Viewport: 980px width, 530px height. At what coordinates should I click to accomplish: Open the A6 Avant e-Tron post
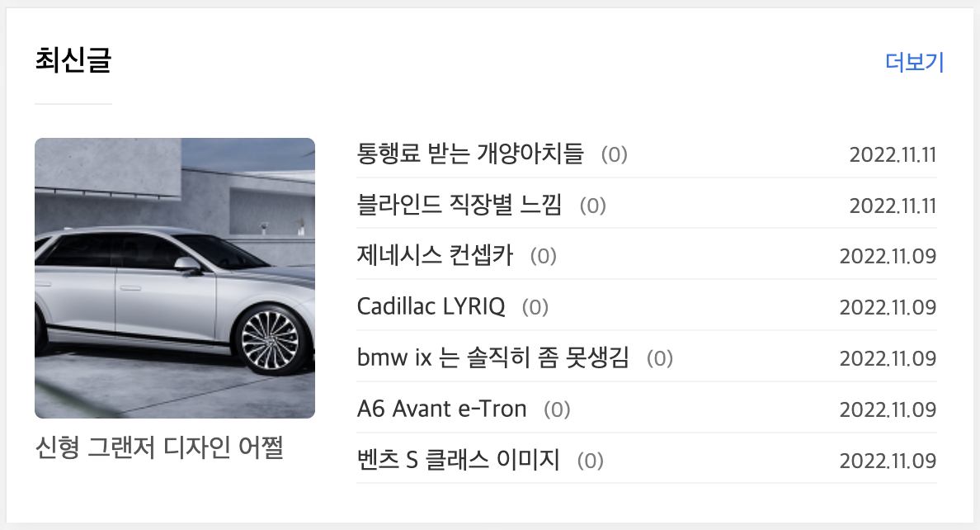click(x=441, y=409)
